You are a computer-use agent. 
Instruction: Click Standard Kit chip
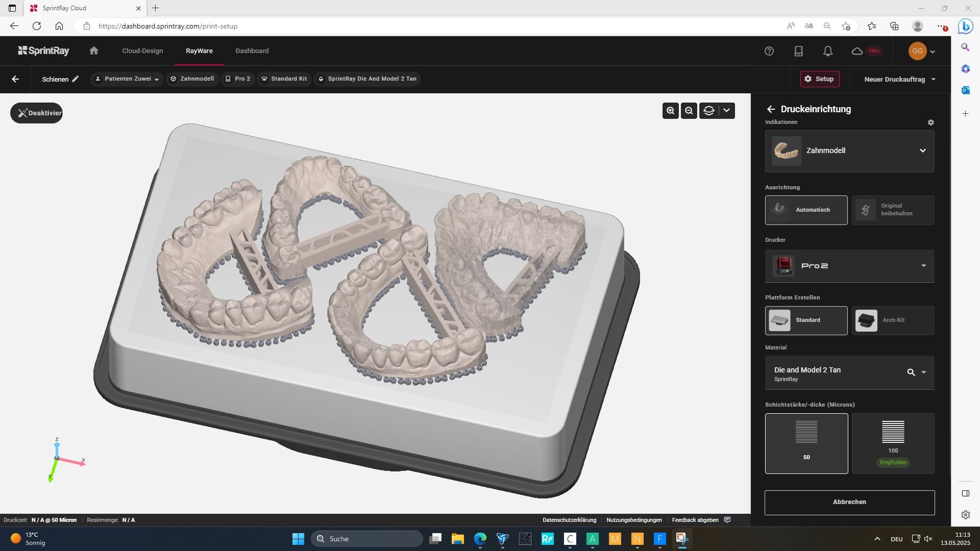[284, 79]
